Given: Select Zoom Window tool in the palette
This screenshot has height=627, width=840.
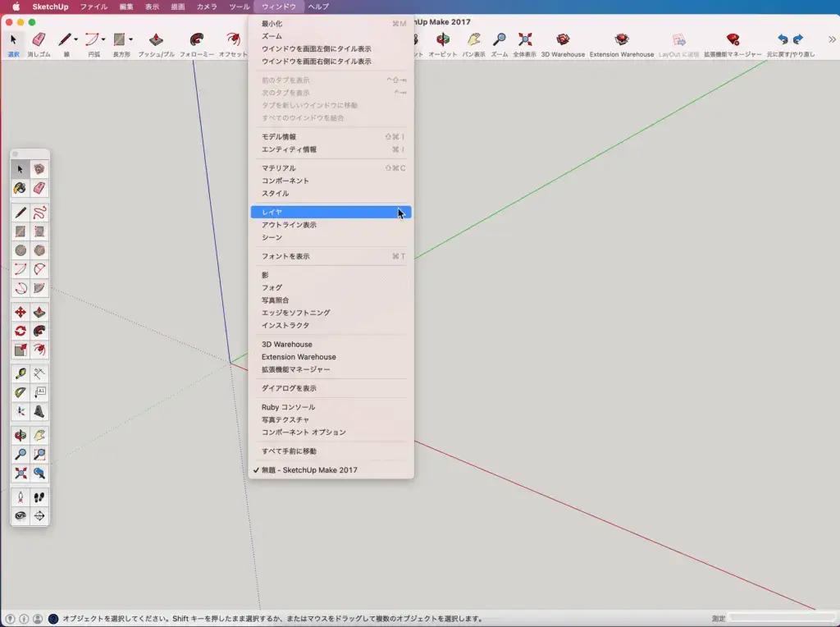Looking at the screenshot, I should click(39, 455).
